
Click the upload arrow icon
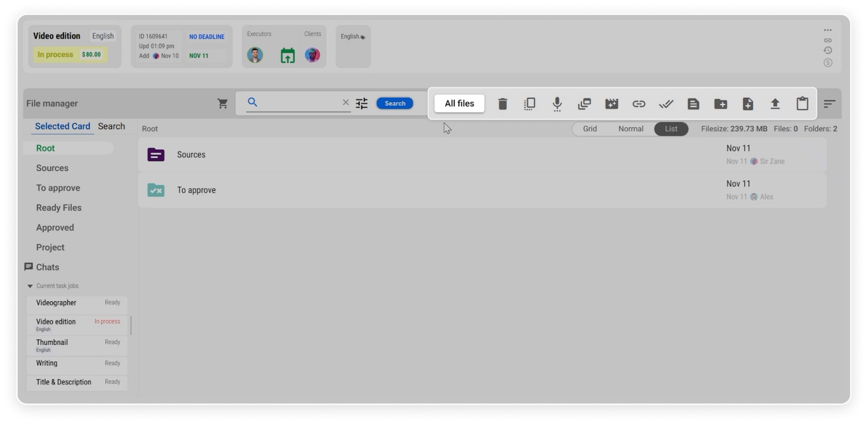[x=775, y=104]
